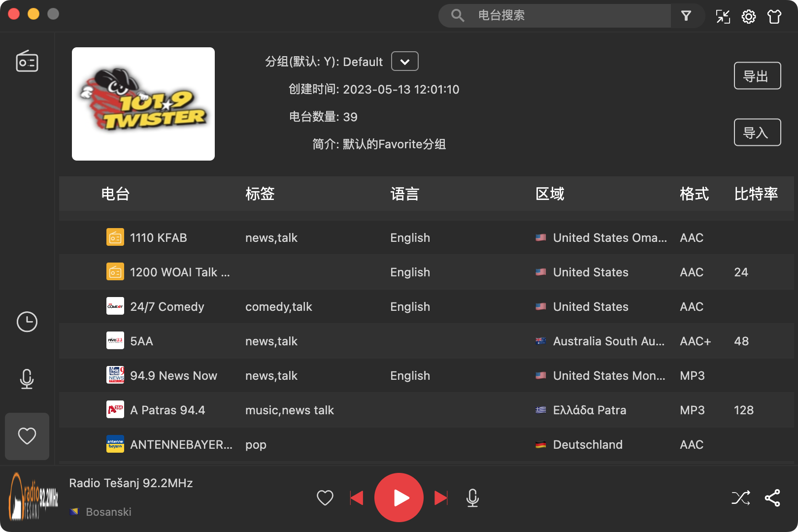The width and height of the screenshot is (798, 532).
Task: Skip to the next station
Action: click(441, 498)
